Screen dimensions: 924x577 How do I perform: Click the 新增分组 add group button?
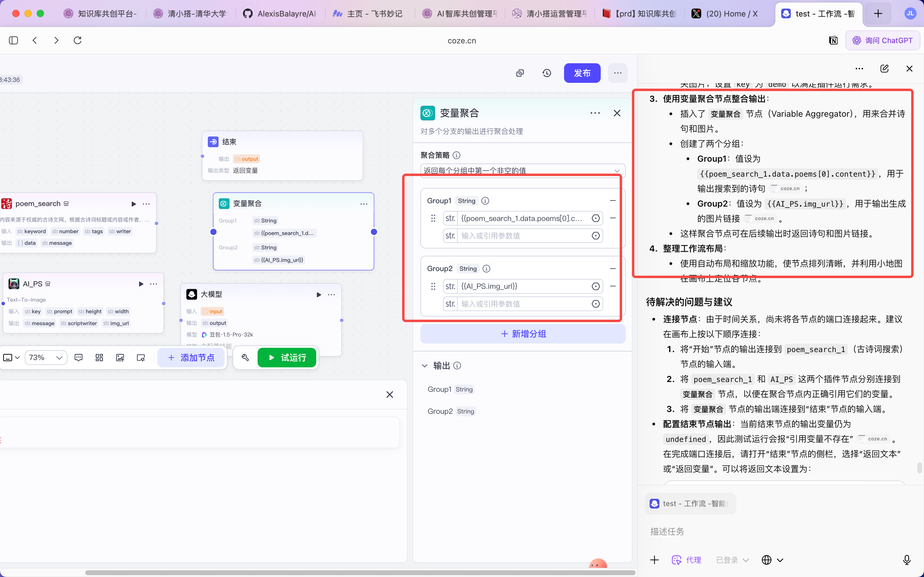tap(523, 334)
